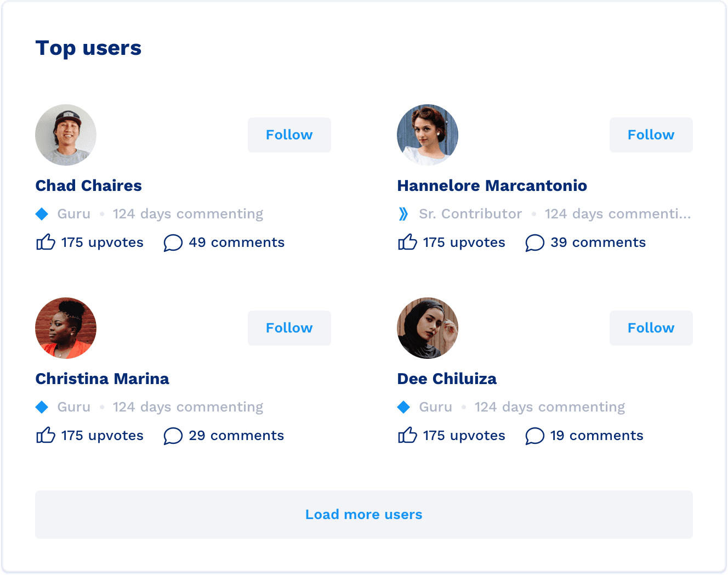
Task: Follow Dee Chiluiza
Action: click(651, 328)
